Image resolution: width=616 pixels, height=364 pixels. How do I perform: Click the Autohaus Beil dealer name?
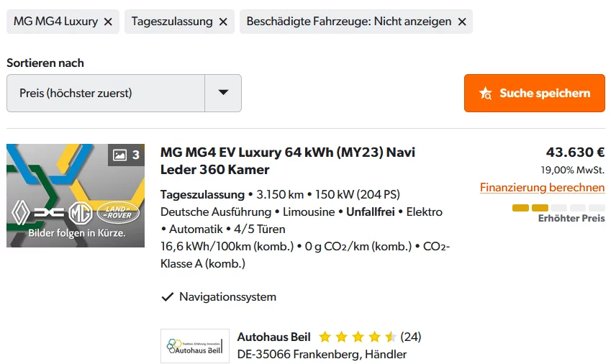point(274,337)
